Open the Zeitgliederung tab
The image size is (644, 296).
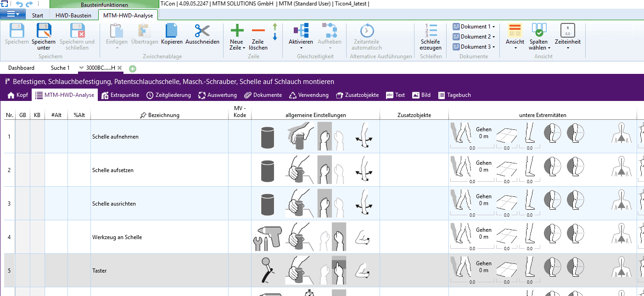168,95
